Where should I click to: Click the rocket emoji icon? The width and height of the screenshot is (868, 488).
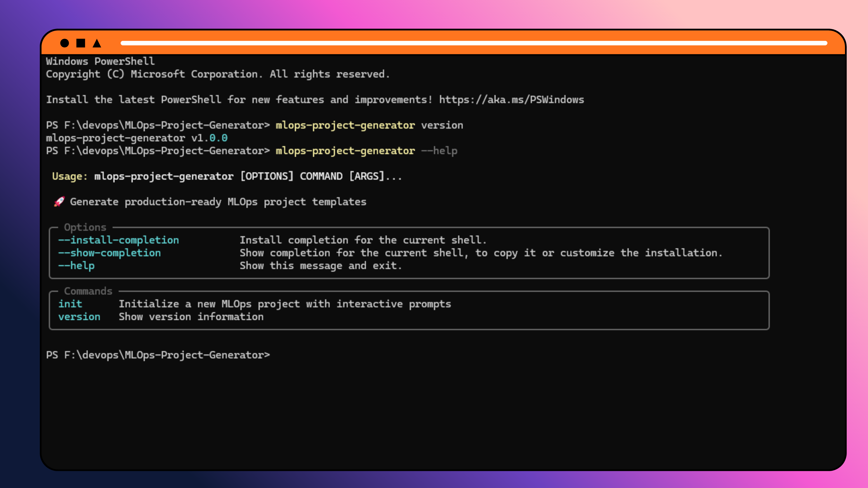pos(59,202)
